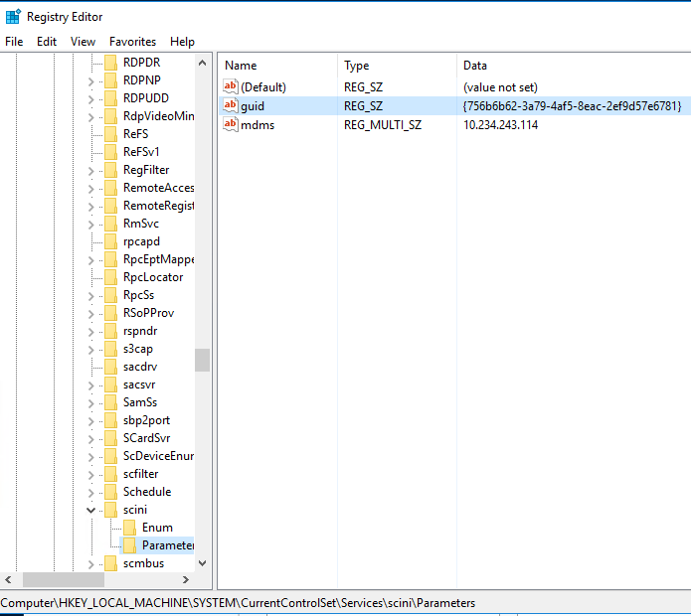
Task: Open the Help menu
Action: pyautogui.click(x=183, y=42)
